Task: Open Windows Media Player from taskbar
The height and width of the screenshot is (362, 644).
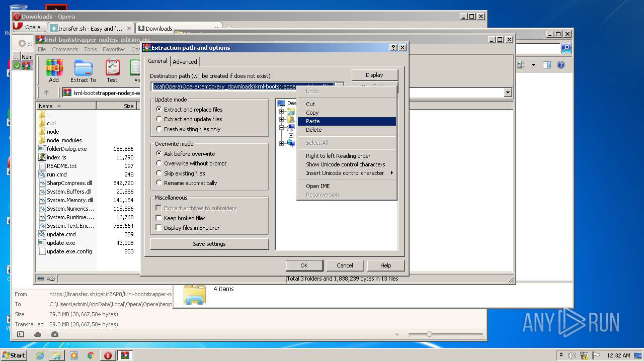Action: (x=74, y=355)
